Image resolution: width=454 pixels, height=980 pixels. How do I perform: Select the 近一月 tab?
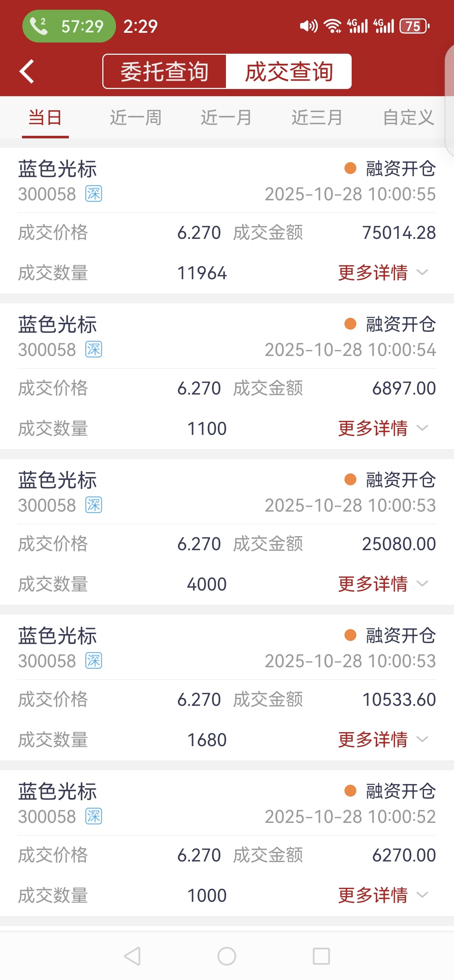point(226,117)
